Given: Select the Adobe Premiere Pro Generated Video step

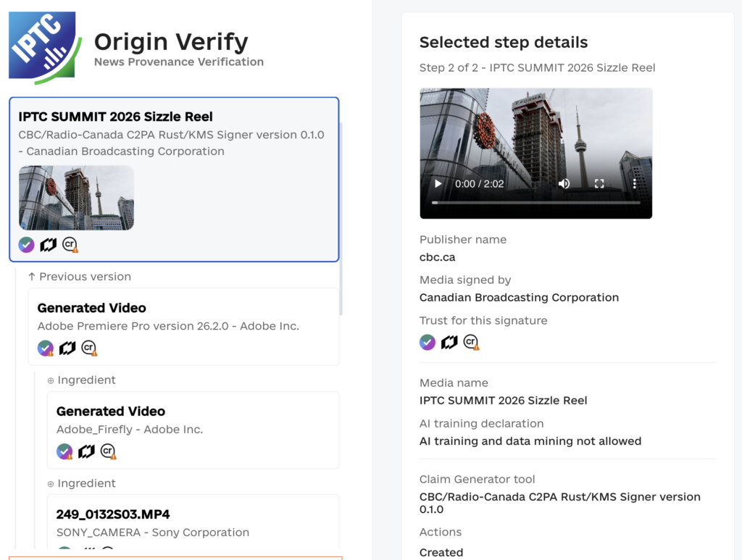Looking at the screenshot, I should point(183,327).
